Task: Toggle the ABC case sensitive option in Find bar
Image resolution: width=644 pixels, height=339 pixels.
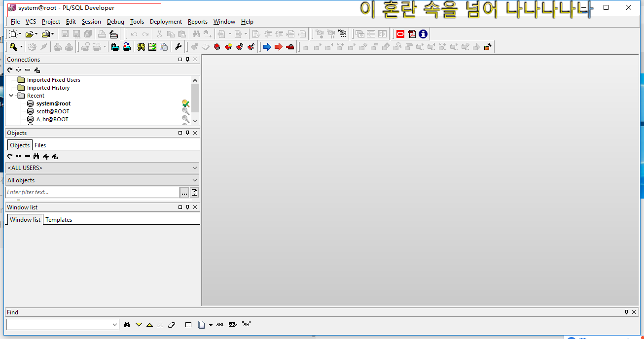Action: 220,325
